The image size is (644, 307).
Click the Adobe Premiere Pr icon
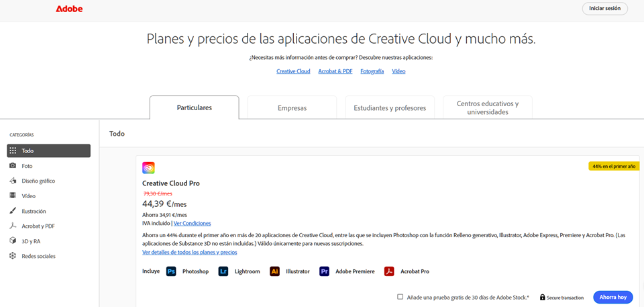325,271
